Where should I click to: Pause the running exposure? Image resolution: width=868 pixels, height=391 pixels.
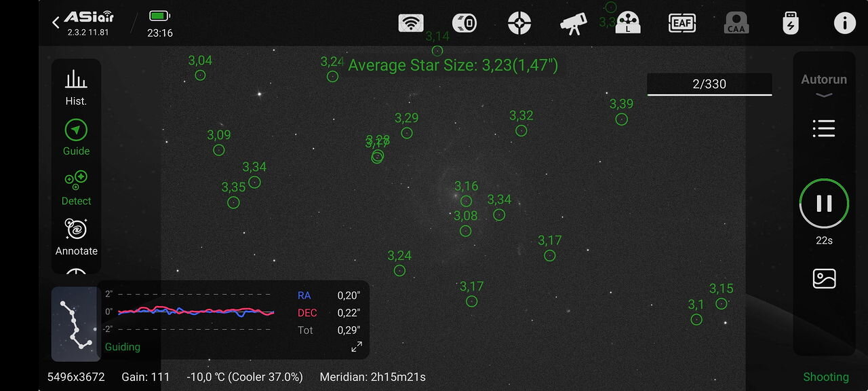click(x=824, y=203)
